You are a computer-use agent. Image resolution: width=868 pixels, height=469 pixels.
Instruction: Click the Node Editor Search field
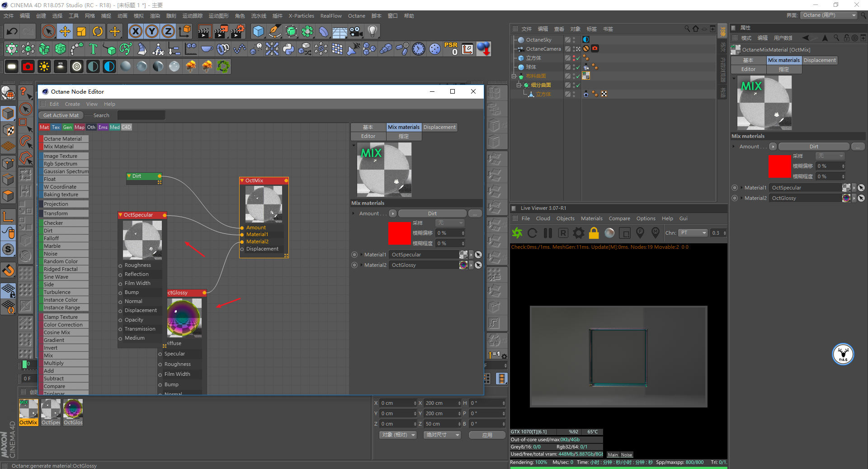pyautogui.click(x=141, y=115)
